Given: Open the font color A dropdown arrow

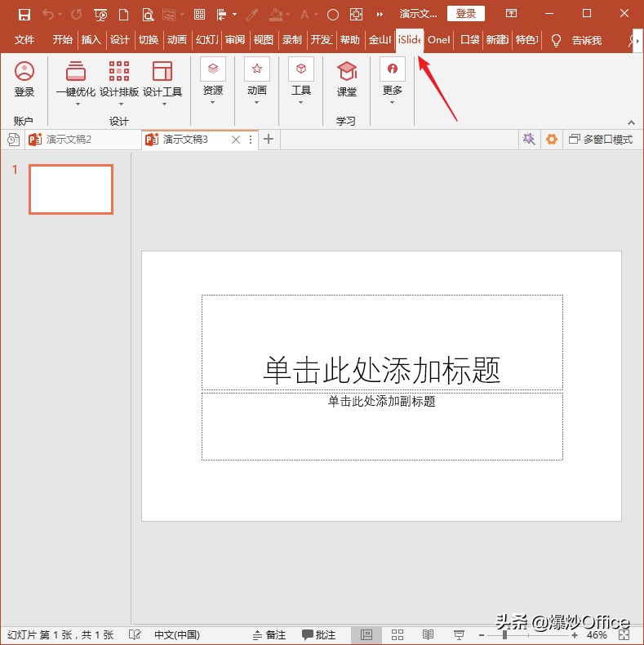Looking at the screenshot, I should click(x=316, y=15).
